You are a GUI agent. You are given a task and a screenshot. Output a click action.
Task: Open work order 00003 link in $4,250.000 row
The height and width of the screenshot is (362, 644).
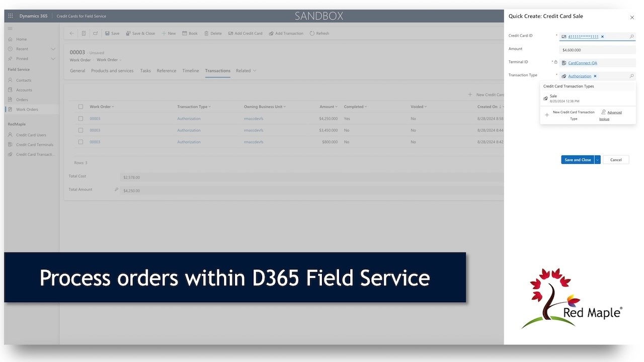tap(95, 119)
